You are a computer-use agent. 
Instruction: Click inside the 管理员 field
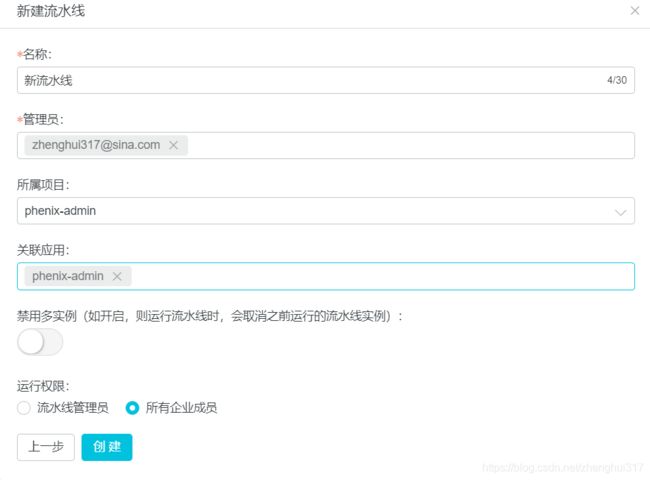tap(326, 145)
